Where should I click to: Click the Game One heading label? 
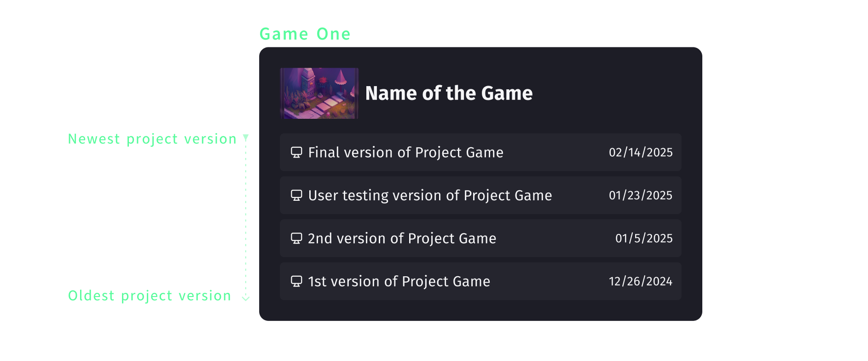point(305,33)
